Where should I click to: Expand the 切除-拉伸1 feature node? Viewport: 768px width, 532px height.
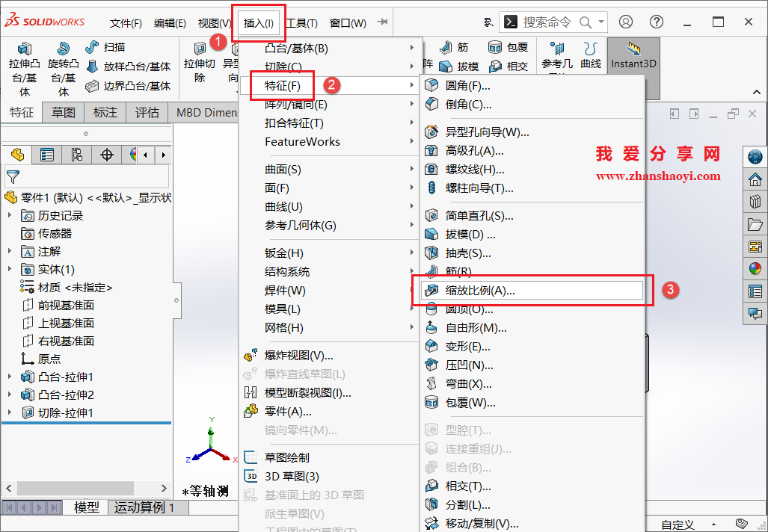pyautogui.click(x=10, y=412)
